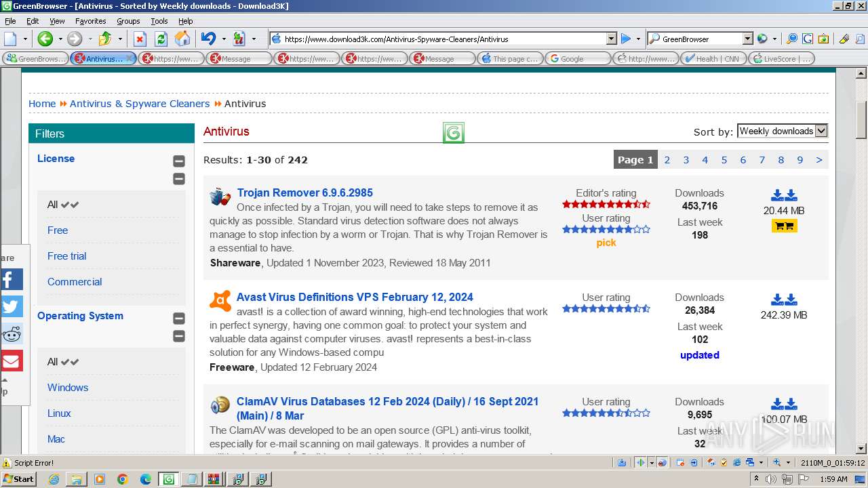
Task: Share page via red email icon
Action: [12, 361]
